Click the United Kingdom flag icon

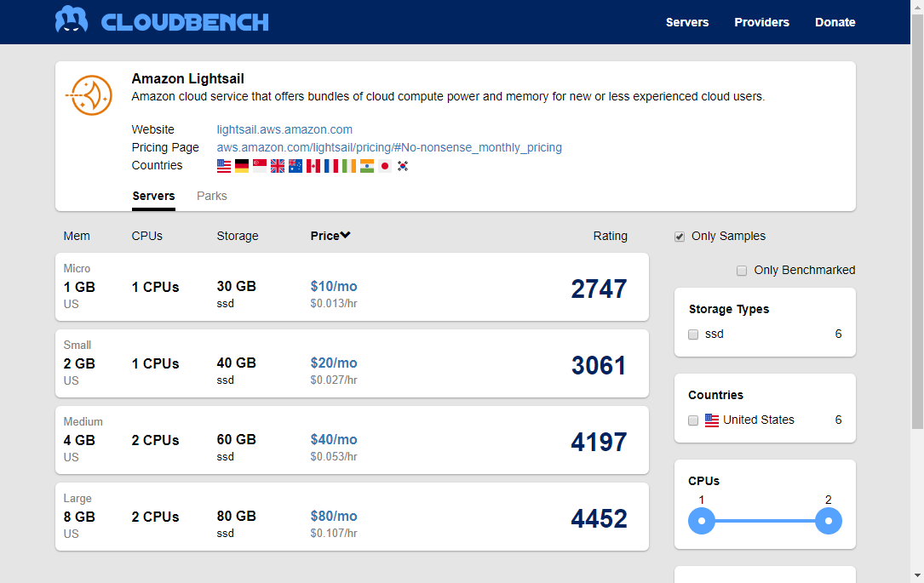point(278,166)
